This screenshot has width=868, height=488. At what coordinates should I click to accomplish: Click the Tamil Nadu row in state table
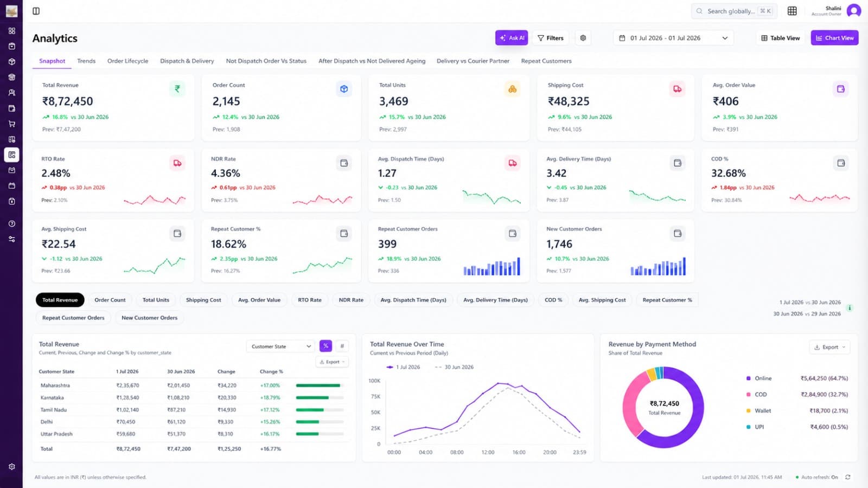pyautogui.click(x=193, y=410)
